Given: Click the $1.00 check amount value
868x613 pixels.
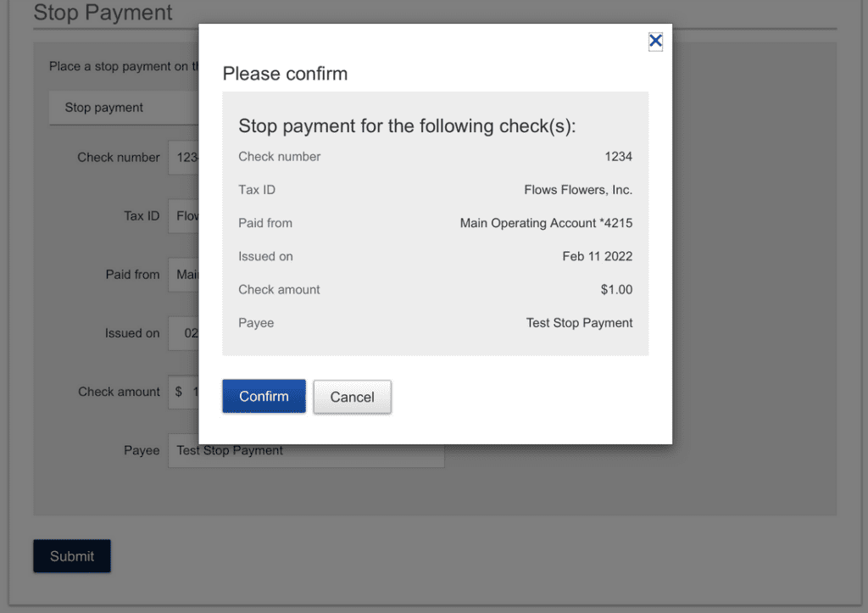Looking at the screenshot, I should 617,290.
